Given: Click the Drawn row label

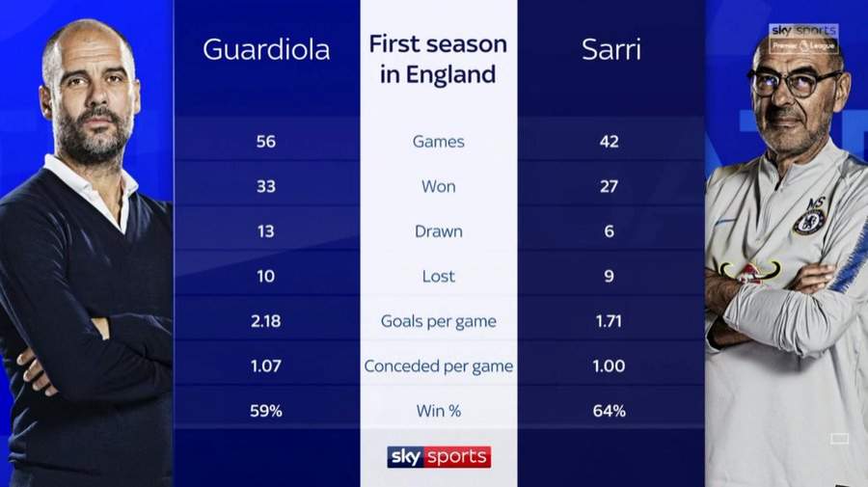Looking at the screenshot, I should point(439,231).
